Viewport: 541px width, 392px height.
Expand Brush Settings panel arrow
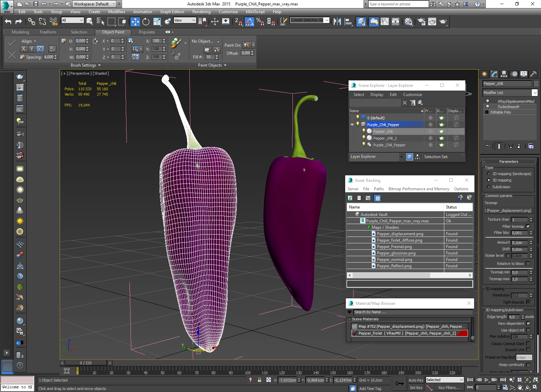pos(99,65)
